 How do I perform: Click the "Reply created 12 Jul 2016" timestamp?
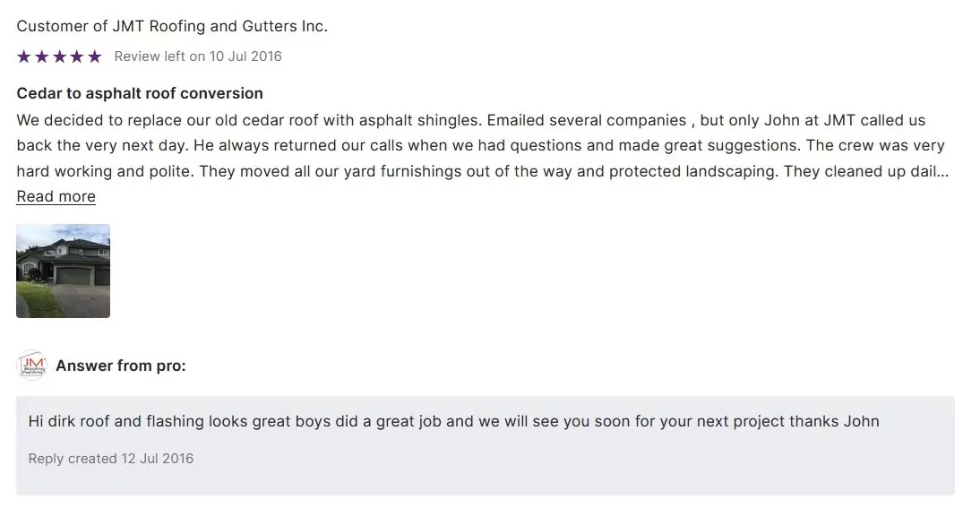pos(111,459)
